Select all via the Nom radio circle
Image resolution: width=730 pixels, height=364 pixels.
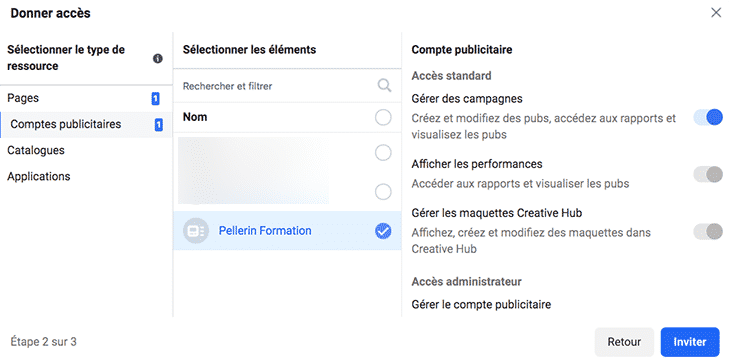tap(383, 117)
